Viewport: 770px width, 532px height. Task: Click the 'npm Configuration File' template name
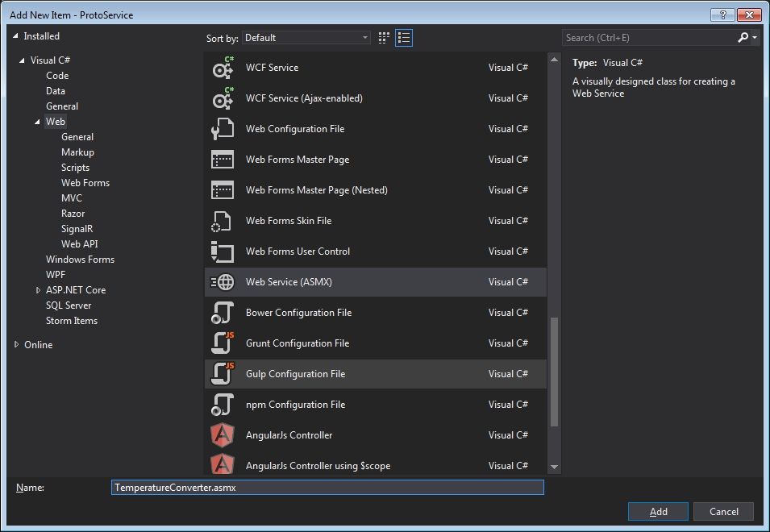[296, 405]
